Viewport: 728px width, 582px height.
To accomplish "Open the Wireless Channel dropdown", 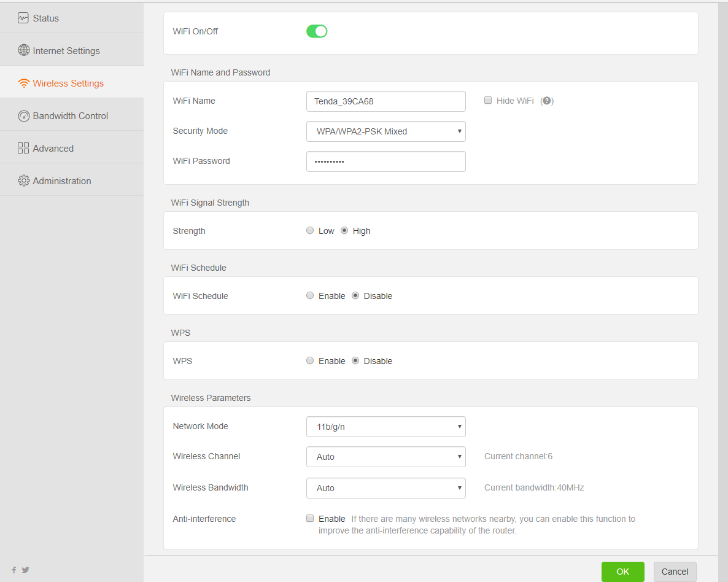I will (385, 457).
